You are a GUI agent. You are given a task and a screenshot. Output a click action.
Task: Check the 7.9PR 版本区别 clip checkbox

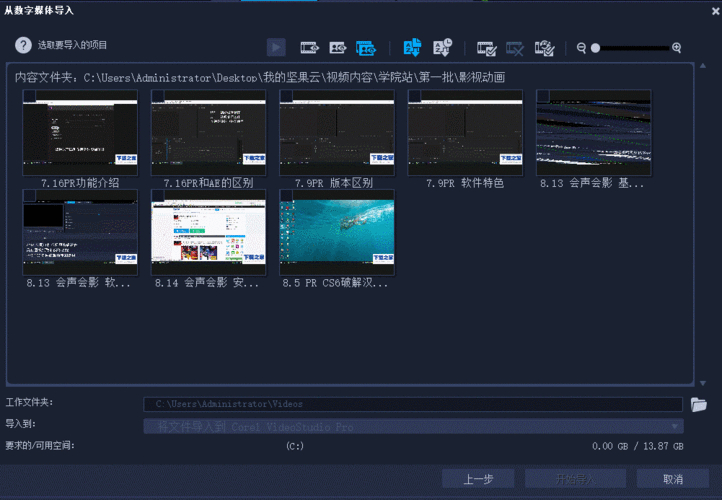286,96
